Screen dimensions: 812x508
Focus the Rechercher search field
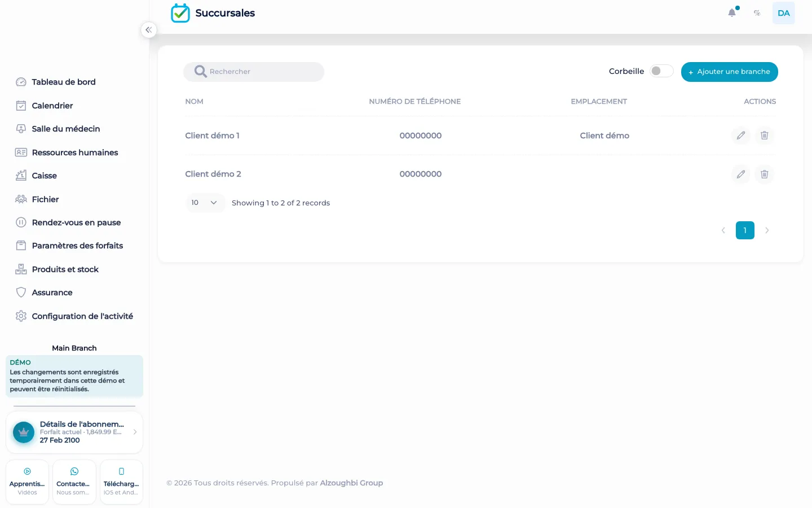(254, 72)
